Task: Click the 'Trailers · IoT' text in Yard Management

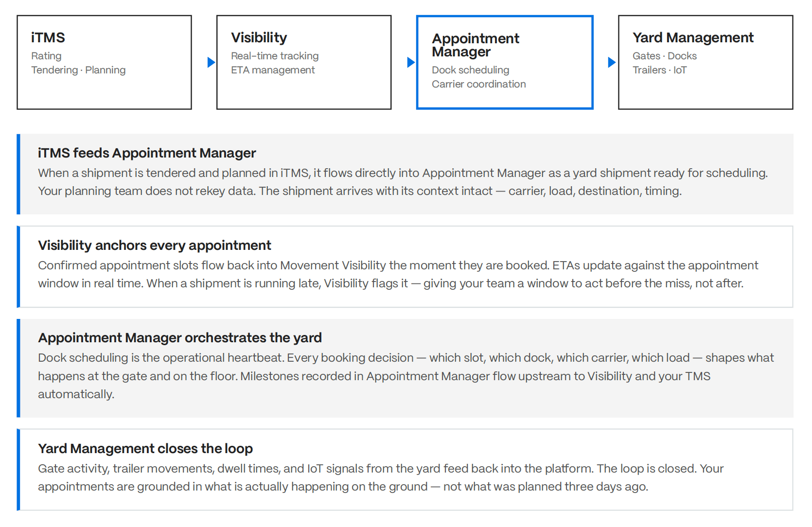Action: (660, 70)
